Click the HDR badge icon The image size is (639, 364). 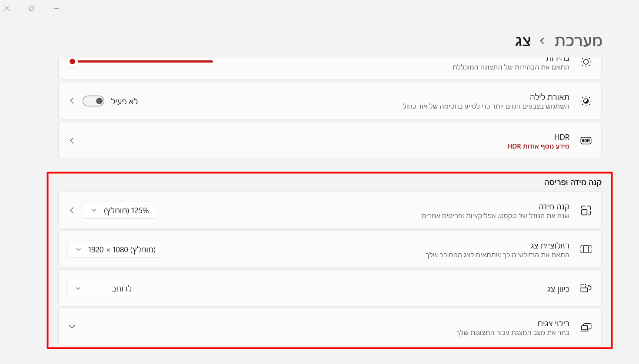tap(586, 141)
